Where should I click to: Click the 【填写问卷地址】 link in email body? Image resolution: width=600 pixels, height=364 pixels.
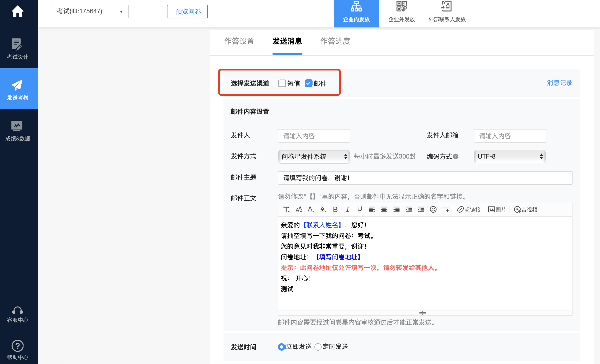pos(338,257)
